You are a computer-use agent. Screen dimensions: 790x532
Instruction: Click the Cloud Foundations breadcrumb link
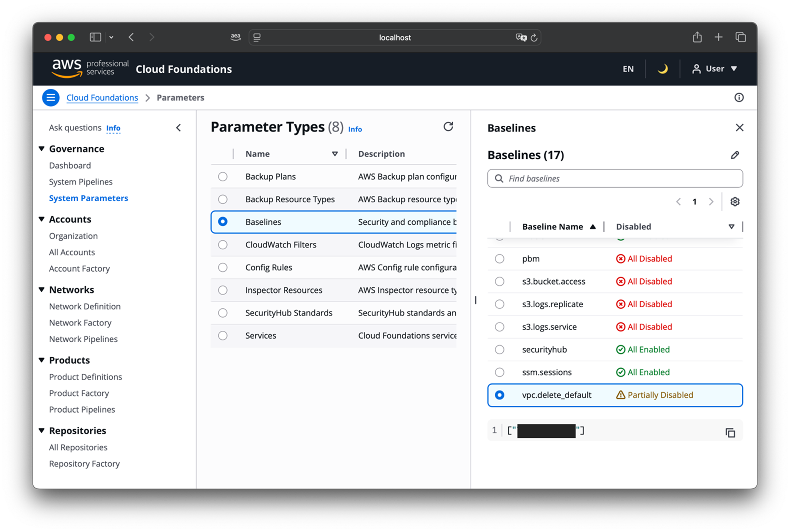(102, 98)
